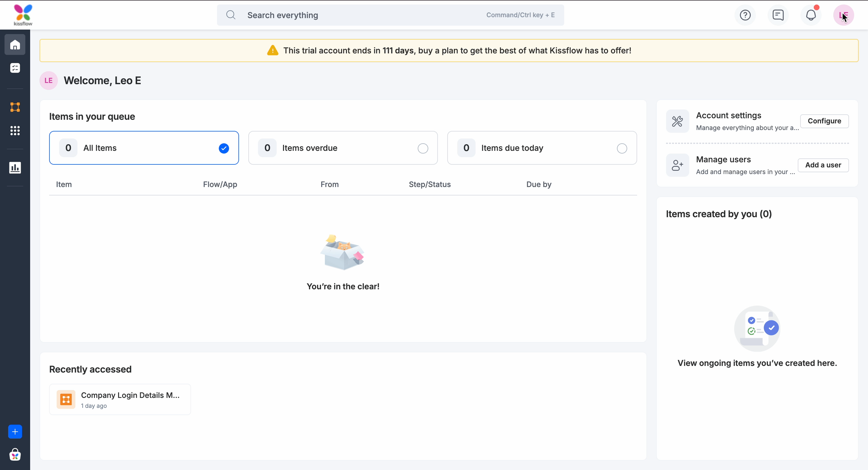Select the Items overdue radio option
The image size is (868, 470).
click(423, 148)
